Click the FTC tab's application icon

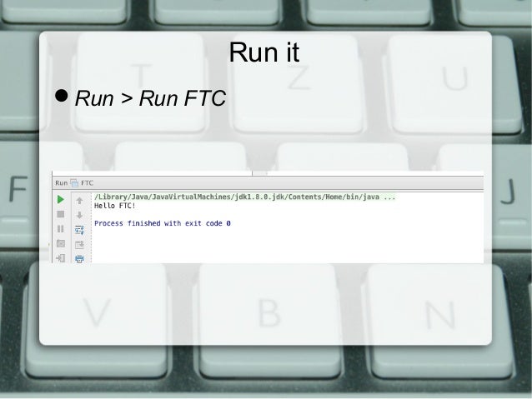(74, 183)
